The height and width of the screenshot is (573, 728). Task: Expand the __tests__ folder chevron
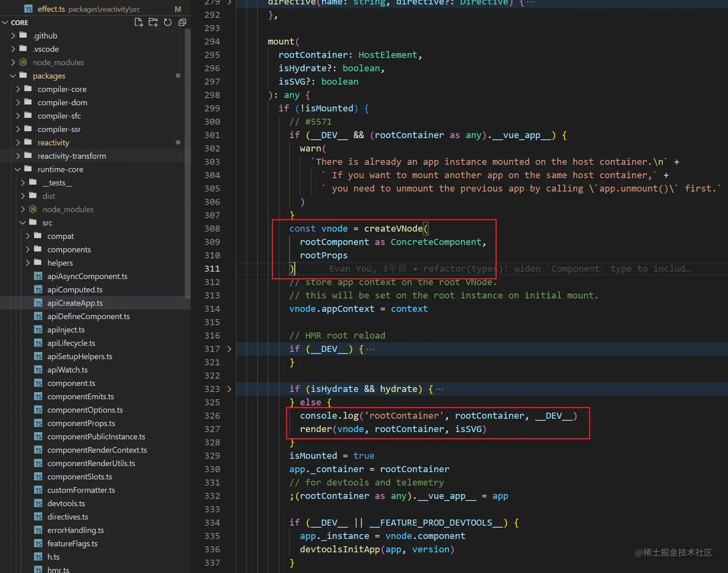[x=23, y=183]
